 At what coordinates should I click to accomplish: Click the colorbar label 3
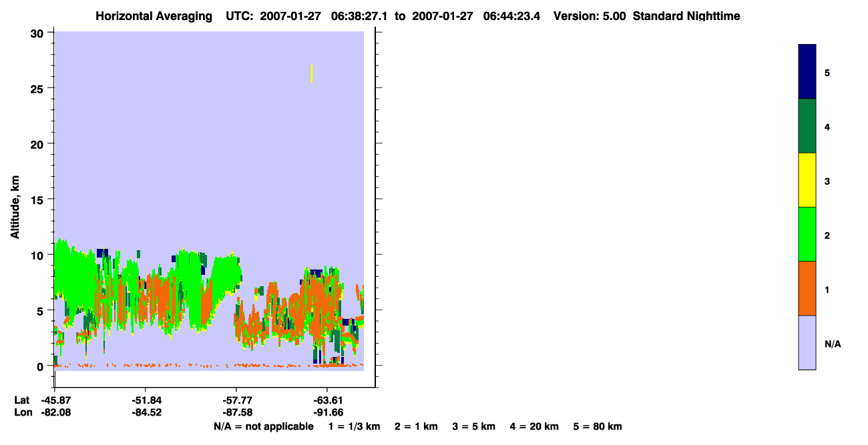pyautogui.click(x=827, y=181)
